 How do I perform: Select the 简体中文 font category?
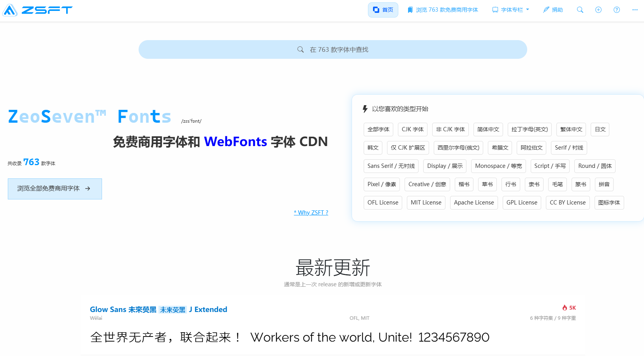coord(488,129)
